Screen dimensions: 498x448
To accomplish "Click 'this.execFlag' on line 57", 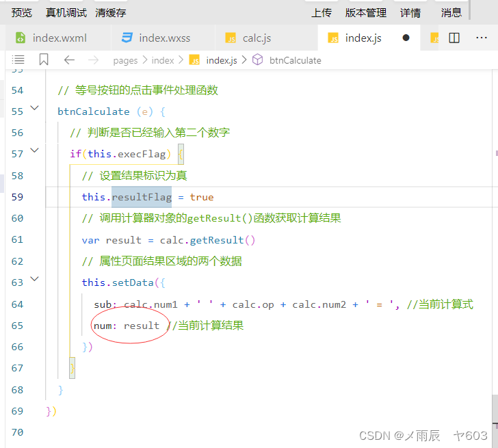I will [127, 154].
